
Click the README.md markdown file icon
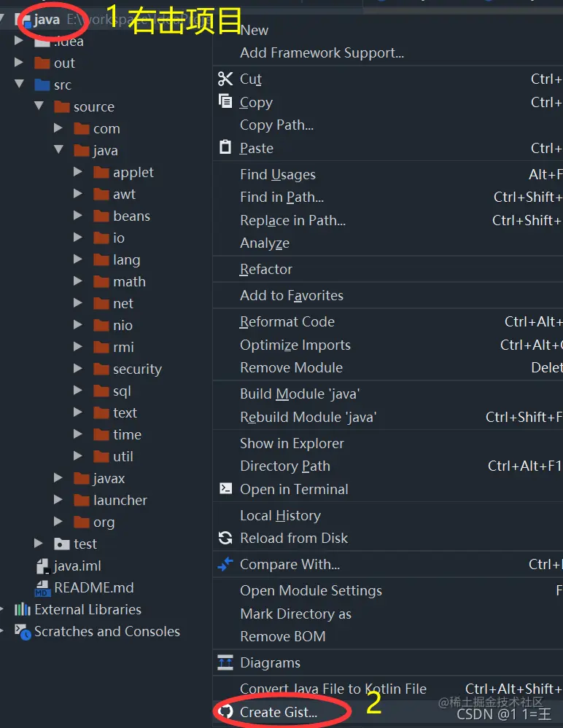[43, 588]
